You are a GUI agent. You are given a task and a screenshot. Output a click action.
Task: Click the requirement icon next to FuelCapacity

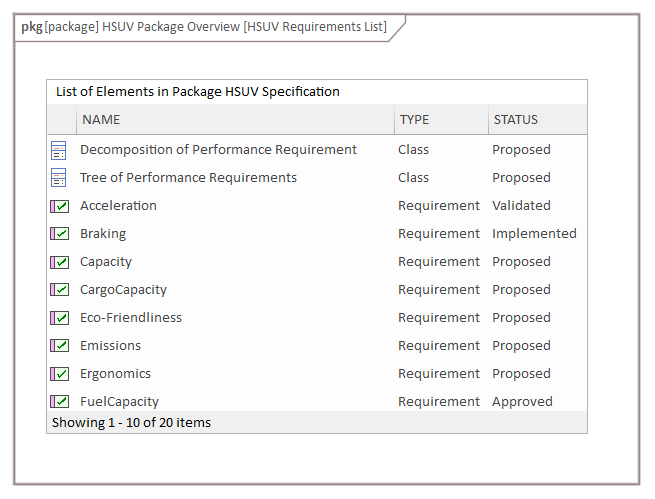click(x=59, y=401)
